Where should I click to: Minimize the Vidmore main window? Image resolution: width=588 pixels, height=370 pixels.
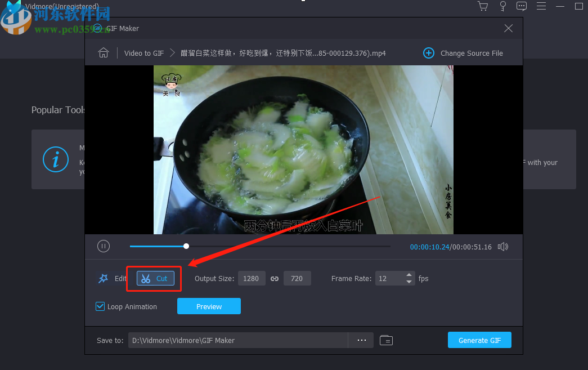560,6
